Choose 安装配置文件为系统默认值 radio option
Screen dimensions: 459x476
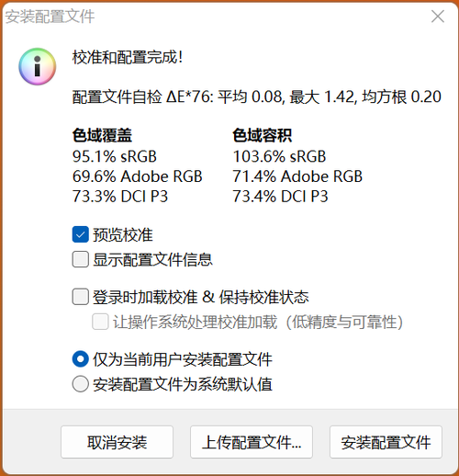tap(81, 384)
